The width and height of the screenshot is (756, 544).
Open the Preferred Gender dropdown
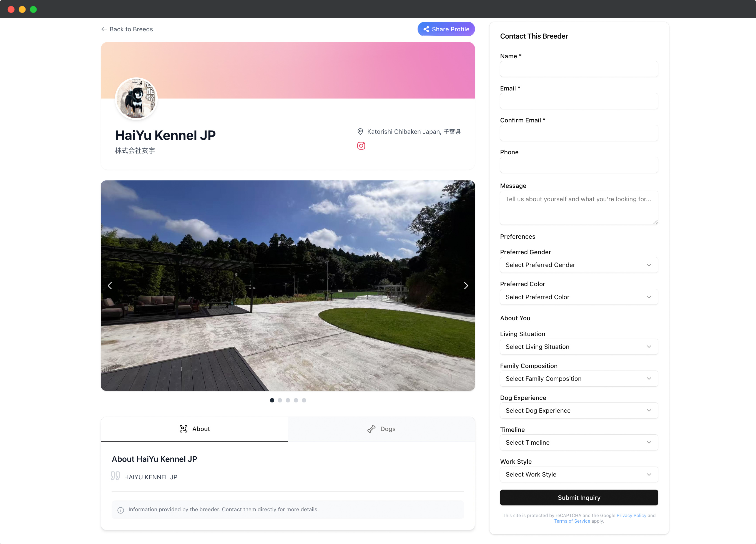click(579, 265)
